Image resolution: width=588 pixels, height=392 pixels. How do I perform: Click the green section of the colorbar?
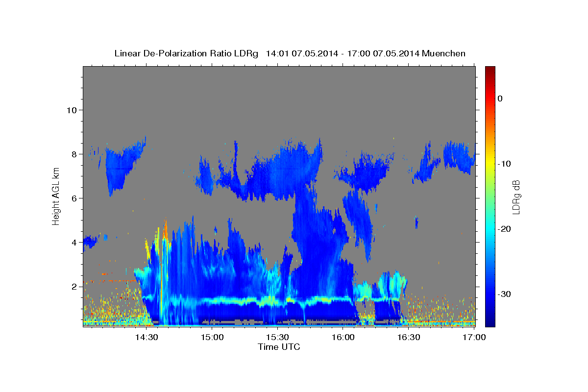[x=490, y=196]
